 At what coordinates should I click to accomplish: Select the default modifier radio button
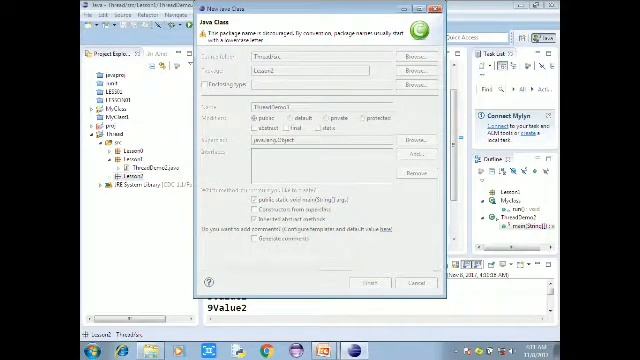tap(290, 118)
